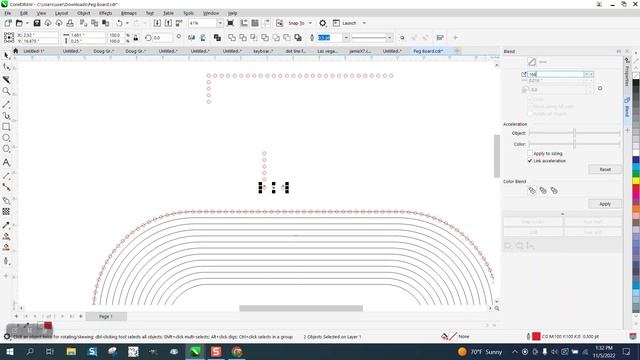Select the Eyedropper tool
Image resolution: width=640 pixels, height=360 pixels.
pos(6,225)
